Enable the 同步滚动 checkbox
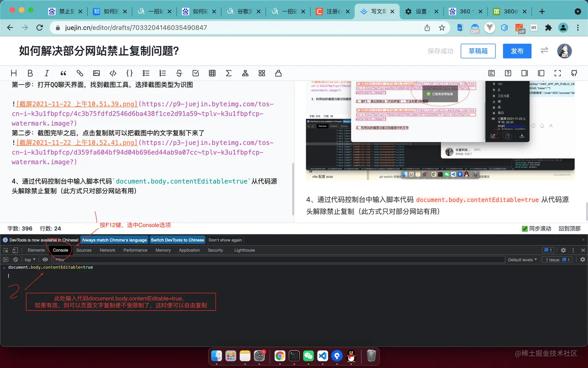 [x=525, y=229]
